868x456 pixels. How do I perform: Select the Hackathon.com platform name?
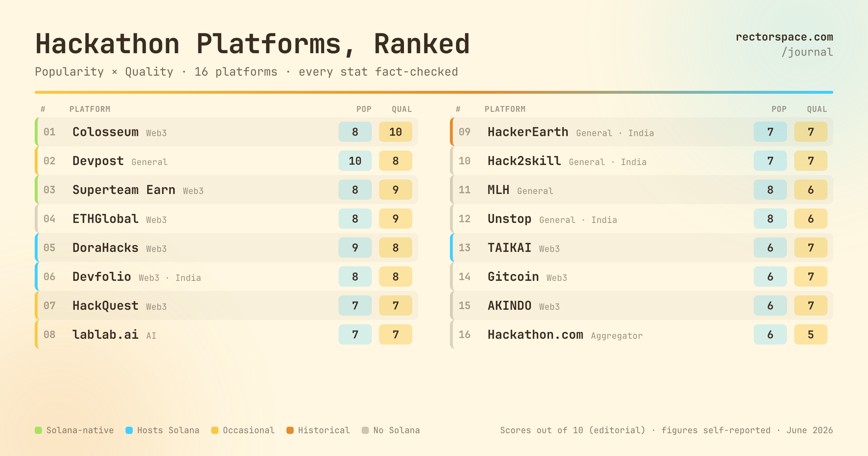535,334
